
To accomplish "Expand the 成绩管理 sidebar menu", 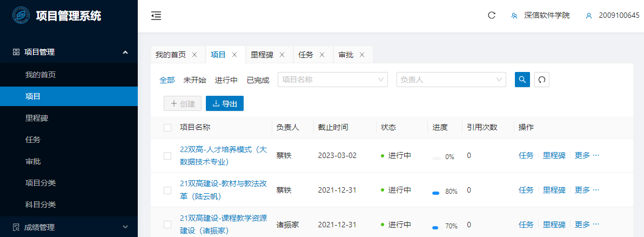I will tap(69, 227).
